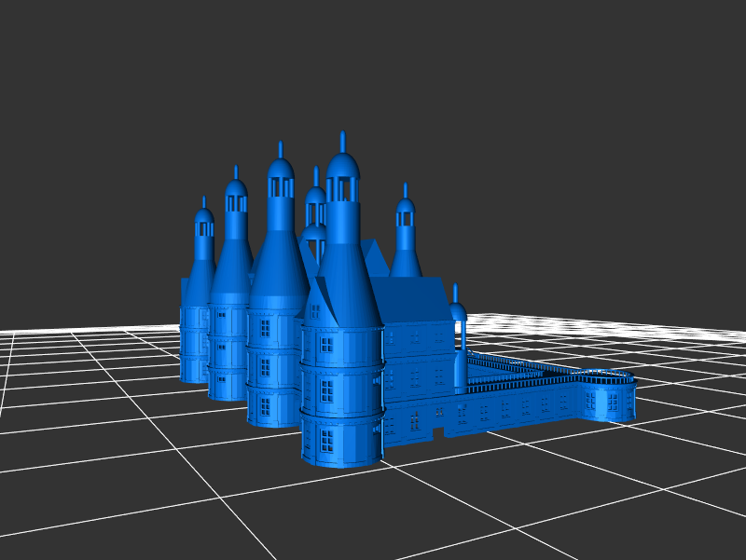Click the small domed turret beside the main building
The image size is (746, 560).
(457, 310)
